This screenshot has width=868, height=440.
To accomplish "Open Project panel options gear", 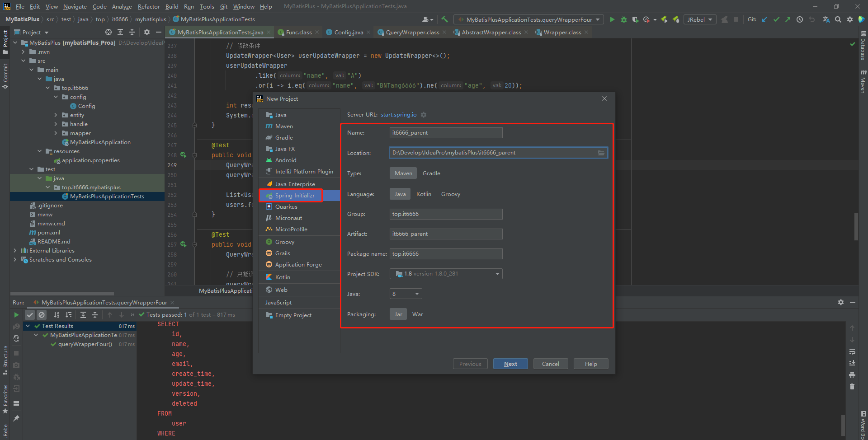I will click(x=147, y=32).
